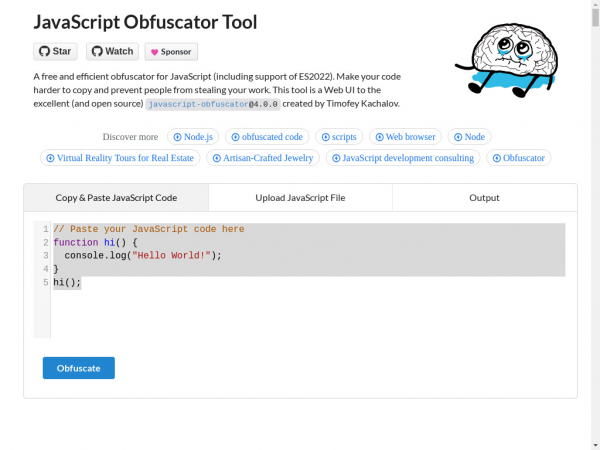This screenshot has height=450, width=600.
Task: Click the blue Obfuscate button
Action: 79,368
